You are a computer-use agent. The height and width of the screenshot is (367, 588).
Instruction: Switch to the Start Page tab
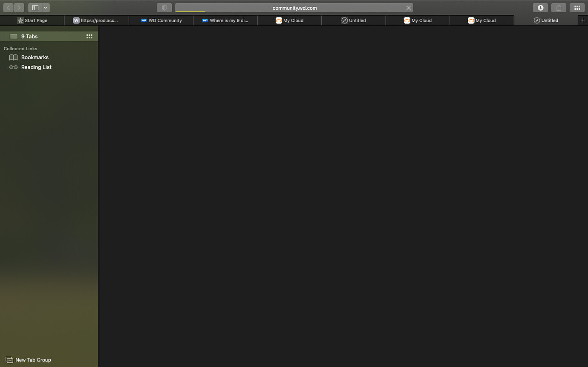point(32,20)
